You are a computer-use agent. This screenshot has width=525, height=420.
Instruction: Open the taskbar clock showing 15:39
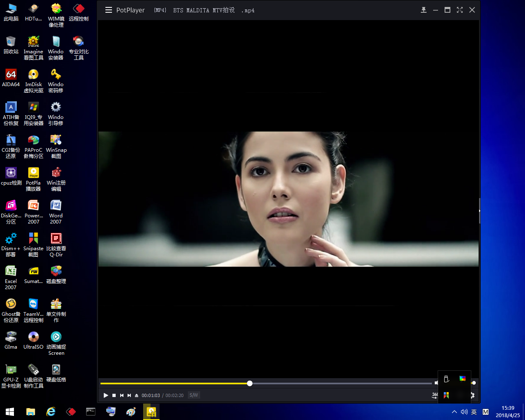click(508, 412)
